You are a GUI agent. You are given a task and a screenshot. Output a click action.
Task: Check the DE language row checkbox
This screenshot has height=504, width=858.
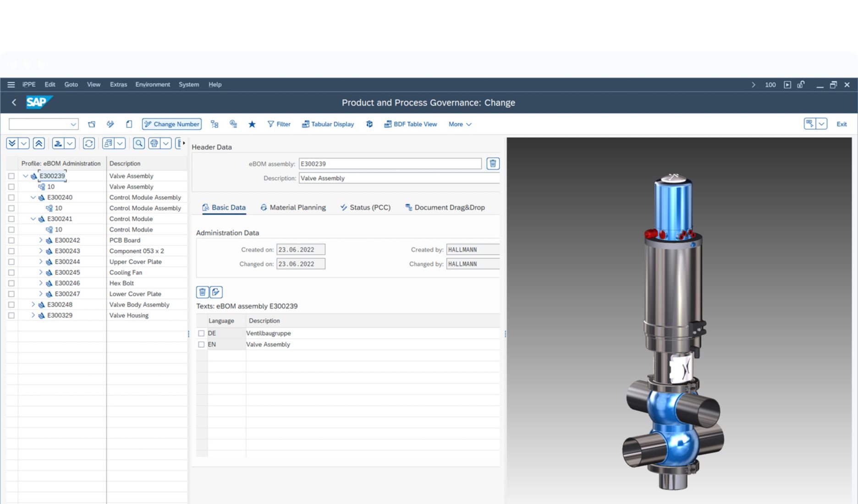point(201,333)
